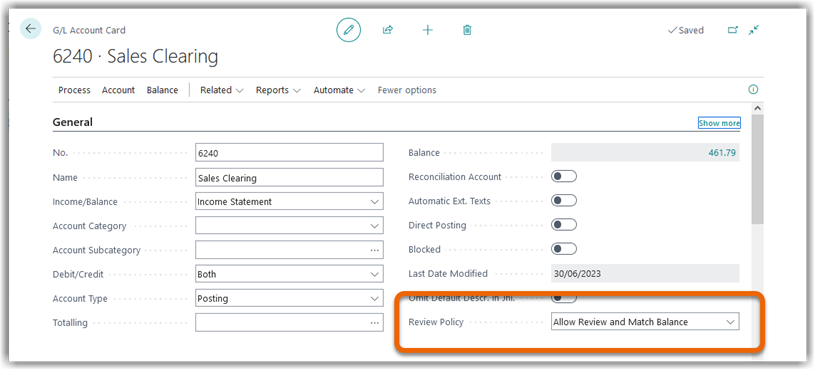
Task: Click the back arrow icon
Action: pos(31,29)
